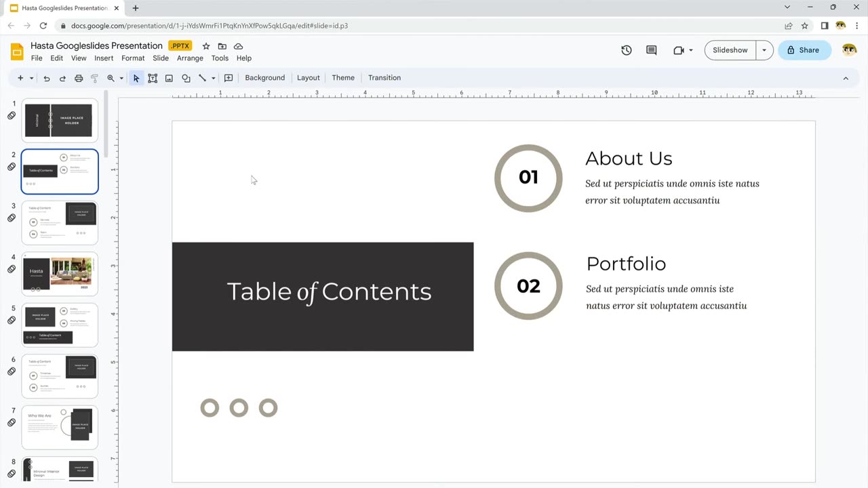Click the Background button
Screen dimensions: 868x488
[x=264, y=78]
